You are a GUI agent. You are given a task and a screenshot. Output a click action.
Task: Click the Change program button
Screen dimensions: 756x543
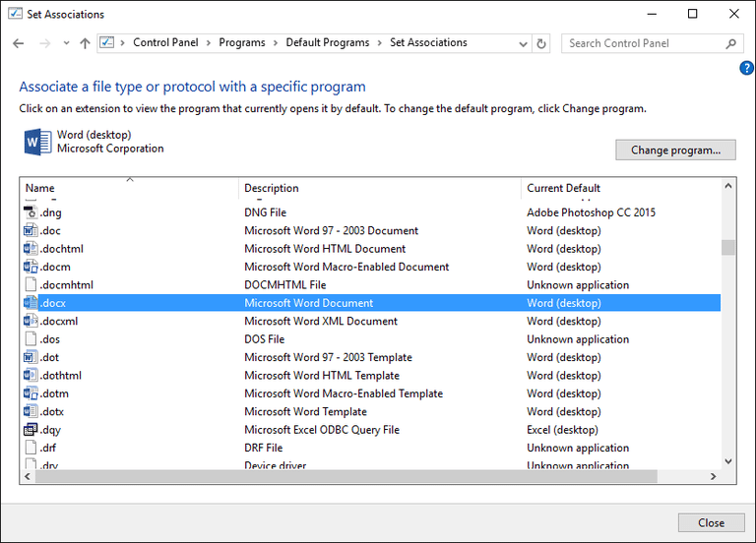coord(675,150)
